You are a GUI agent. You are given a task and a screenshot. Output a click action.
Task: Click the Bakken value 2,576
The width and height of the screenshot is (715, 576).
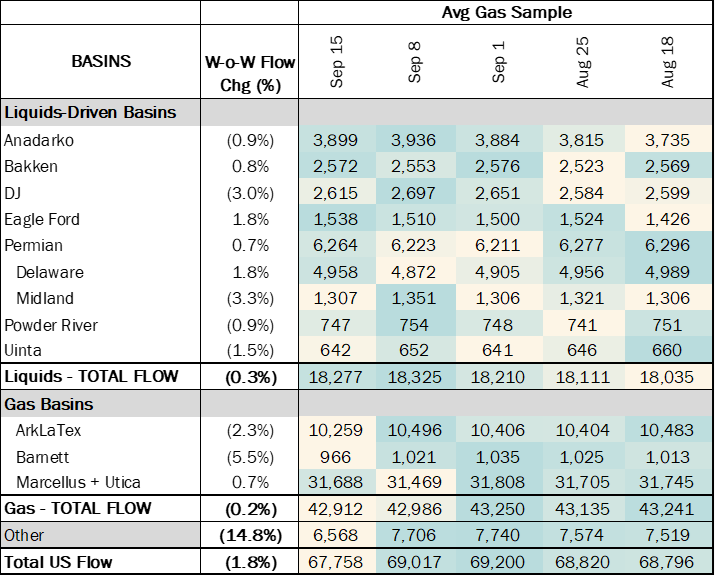[x=497, y=166]
